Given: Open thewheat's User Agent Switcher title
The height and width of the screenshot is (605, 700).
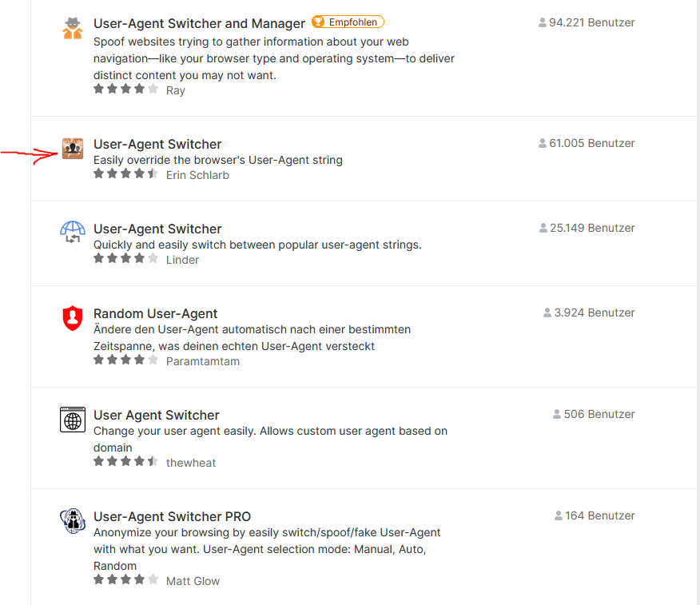Looking at the screenshot, I should pyautogui.click(x=156, y=415).
